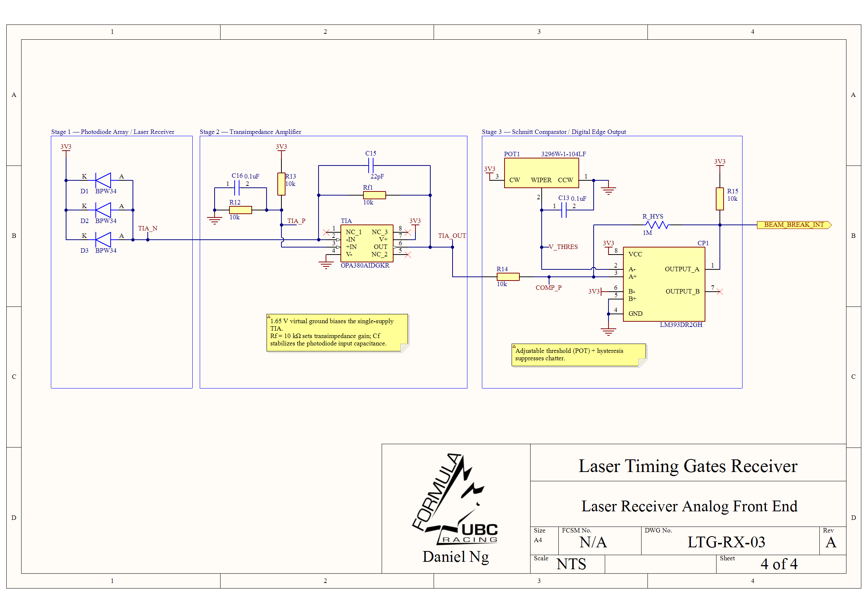Click the adjustable threshold hysteresis note

(x=578, y=355)
